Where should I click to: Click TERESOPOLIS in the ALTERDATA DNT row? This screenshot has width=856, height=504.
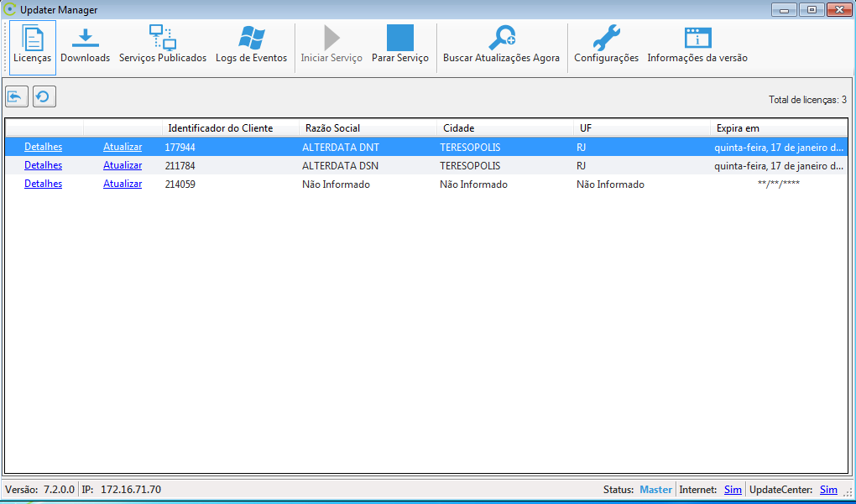(469, 148)
